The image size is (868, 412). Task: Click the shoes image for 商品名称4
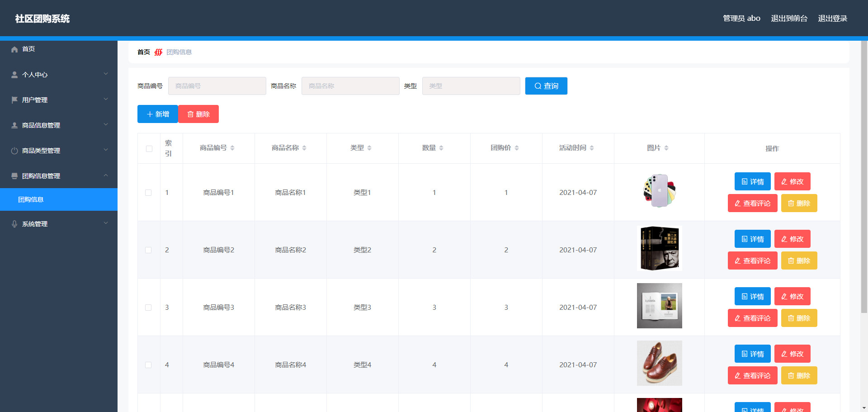pyautogui.click(x=660, y=363)
